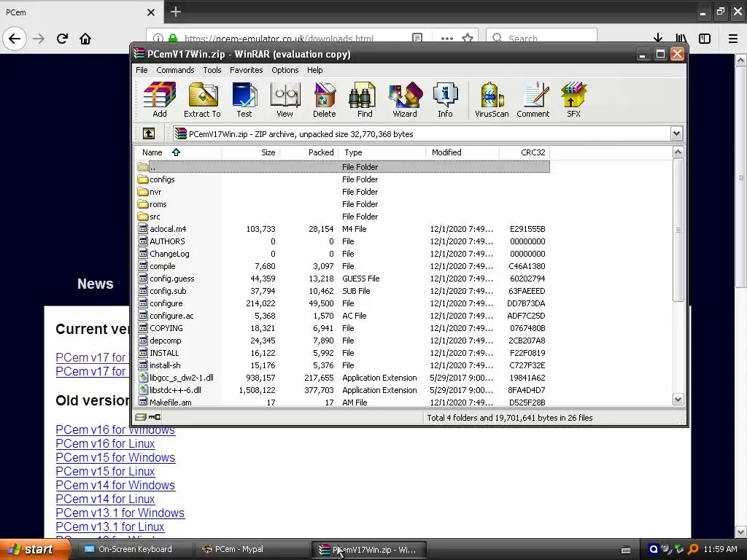
Task: Open PCem v13.1 for Windows link
Action: (x=120, y=513)
